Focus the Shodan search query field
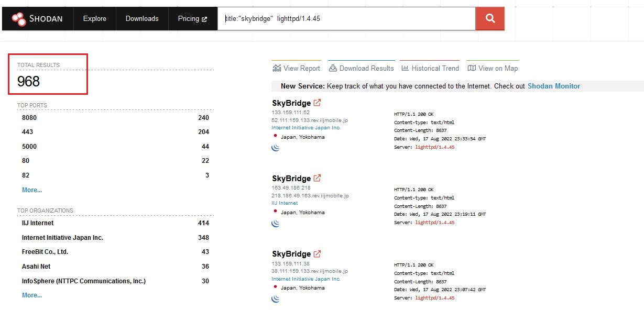The image size is (644, 310). tap(346, 19)
